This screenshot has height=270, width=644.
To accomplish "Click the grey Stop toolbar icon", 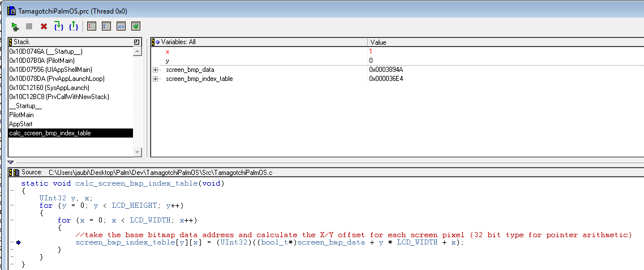I will pyautogui.click(x=29, y=27).
